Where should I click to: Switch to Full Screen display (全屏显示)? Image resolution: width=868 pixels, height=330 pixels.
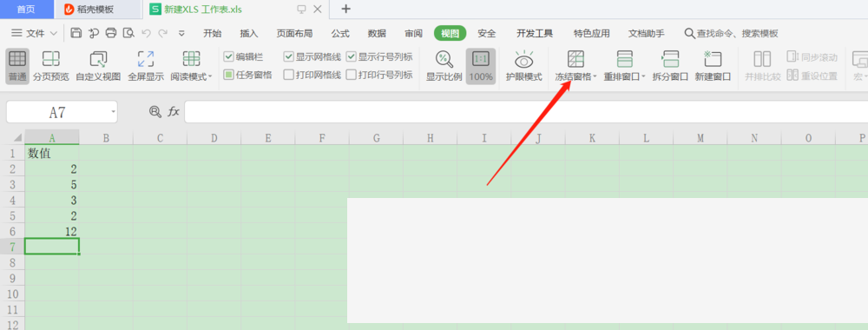coord(146,66)
